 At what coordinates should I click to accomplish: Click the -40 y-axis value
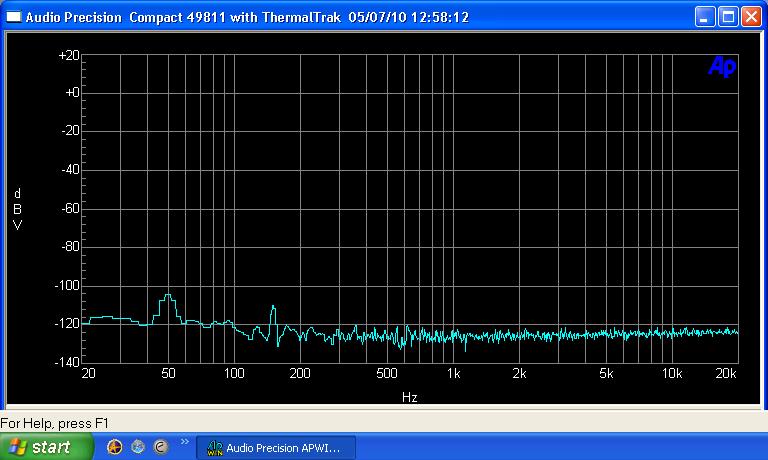[71, 170]
